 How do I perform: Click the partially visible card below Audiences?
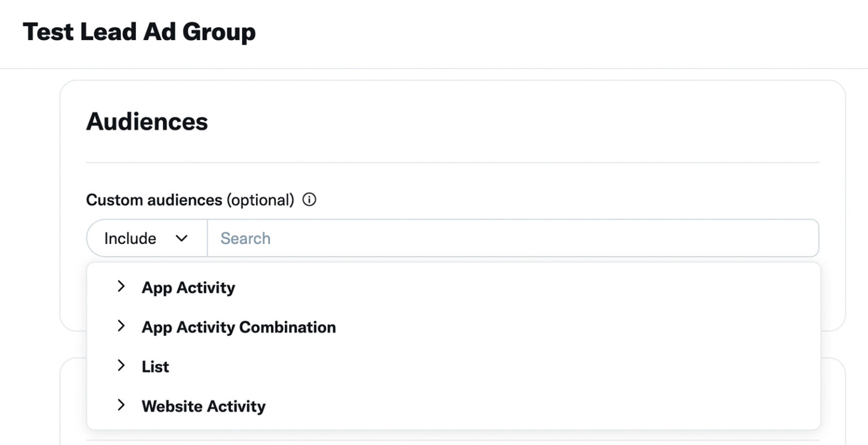(x=834, y=396)
